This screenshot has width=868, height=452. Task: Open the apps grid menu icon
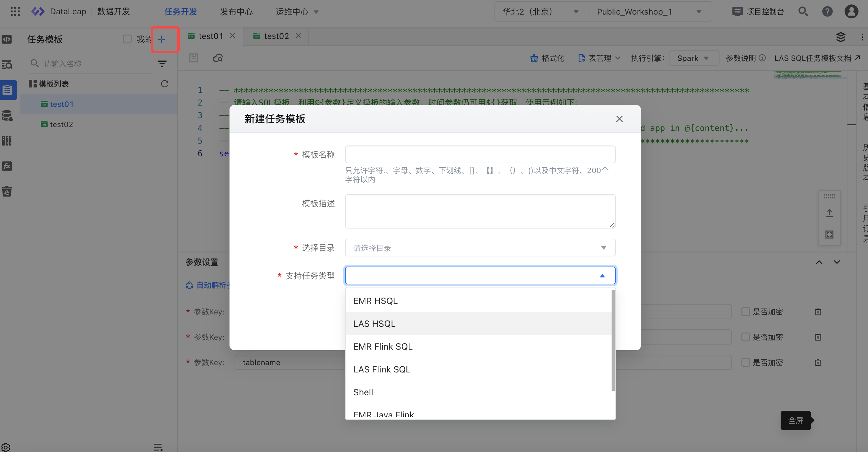point(15,11)
